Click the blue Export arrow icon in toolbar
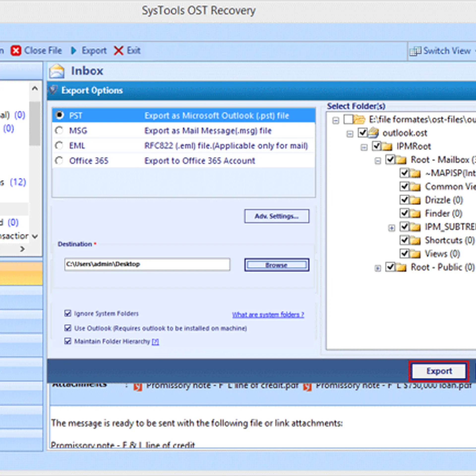476x476 pixels. pos(74,51)
